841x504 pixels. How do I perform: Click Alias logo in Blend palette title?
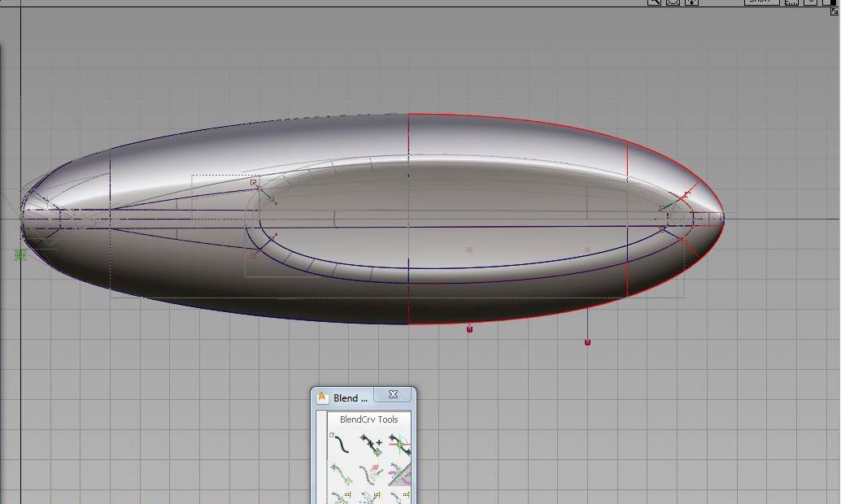pos(322,398)
